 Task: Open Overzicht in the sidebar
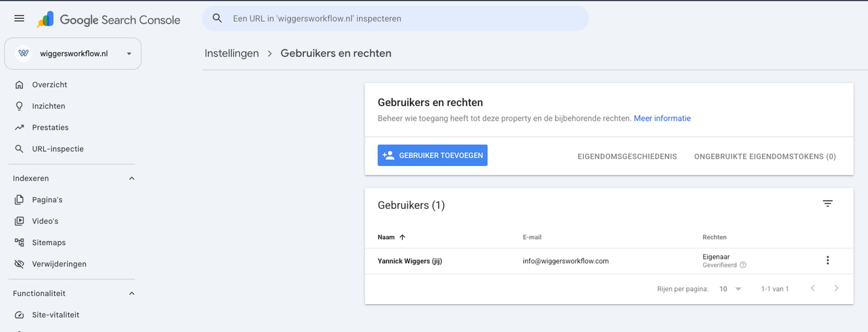point(50,85)
